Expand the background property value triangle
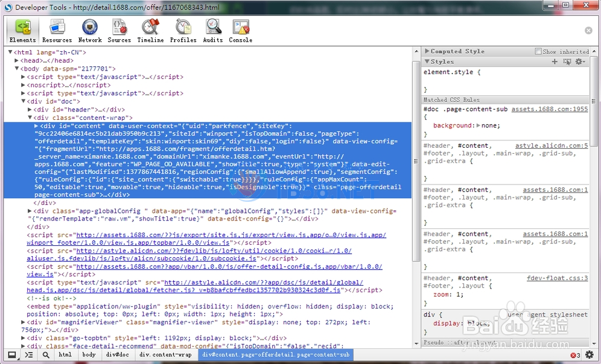601x364 pixels. click(x=479, y=125)
